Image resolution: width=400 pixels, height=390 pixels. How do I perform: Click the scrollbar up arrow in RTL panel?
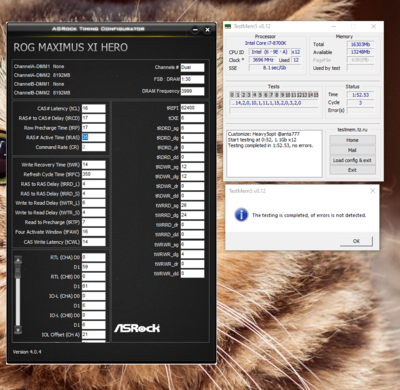click(x=18, y=260)
